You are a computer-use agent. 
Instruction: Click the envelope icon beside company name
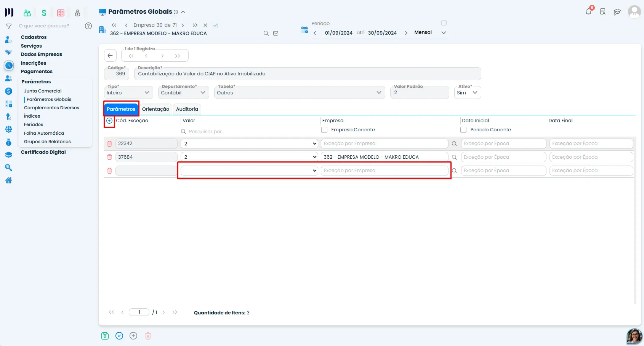tap(276, 33)
